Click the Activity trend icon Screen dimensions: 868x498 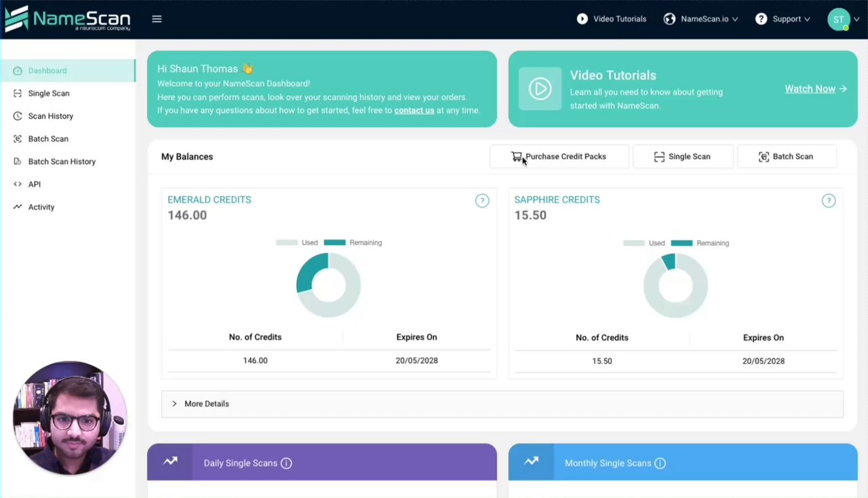tap(18, 207)
